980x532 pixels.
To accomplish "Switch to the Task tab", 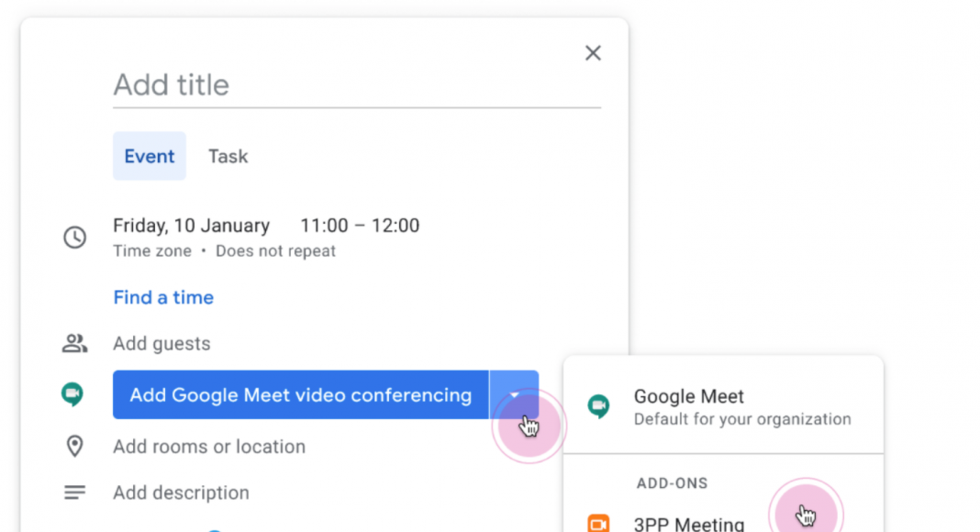I will click(228, 156).
